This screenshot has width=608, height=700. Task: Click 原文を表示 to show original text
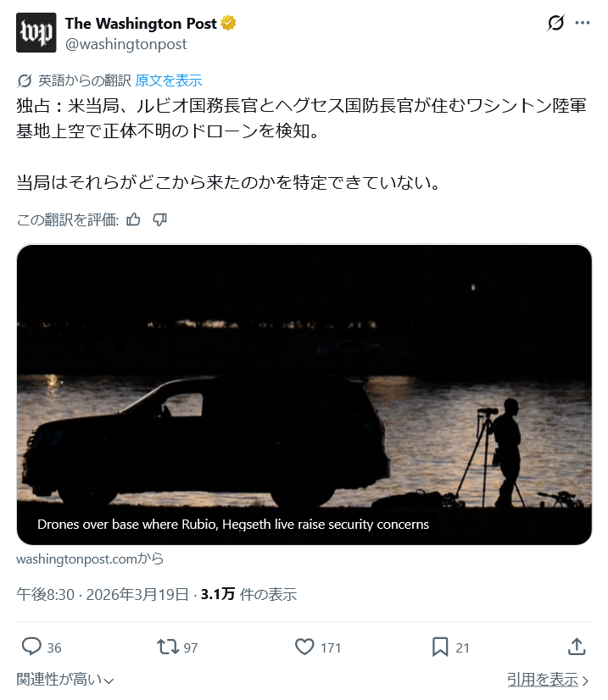point(169,81)
